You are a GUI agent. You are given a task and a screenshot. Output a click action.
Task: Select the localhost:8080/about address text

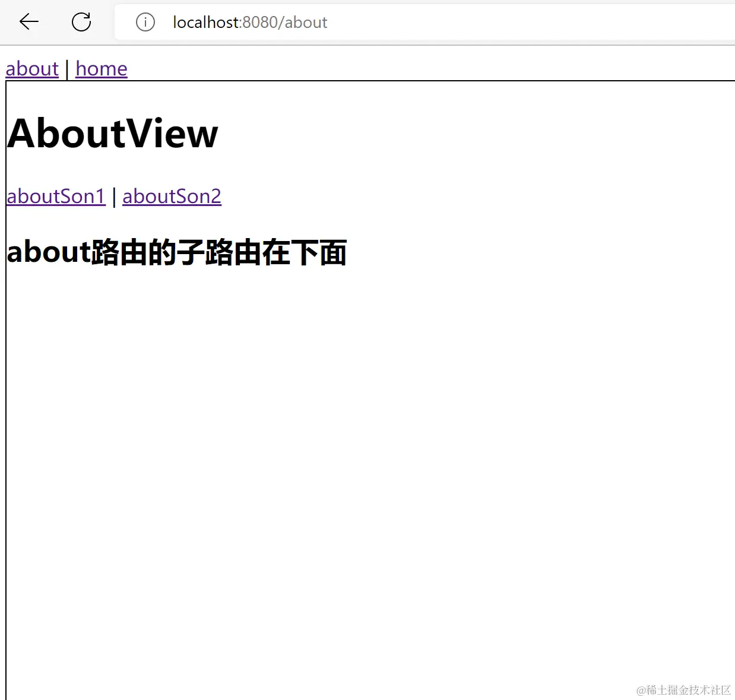[x=249, y=22]
